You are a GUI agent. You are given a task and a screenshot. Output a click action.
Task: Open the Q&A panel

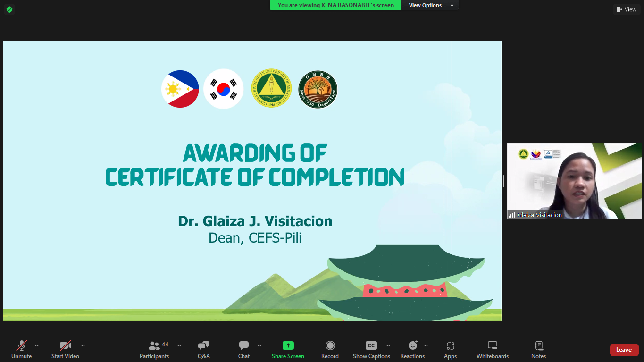(x=204, y=350)
